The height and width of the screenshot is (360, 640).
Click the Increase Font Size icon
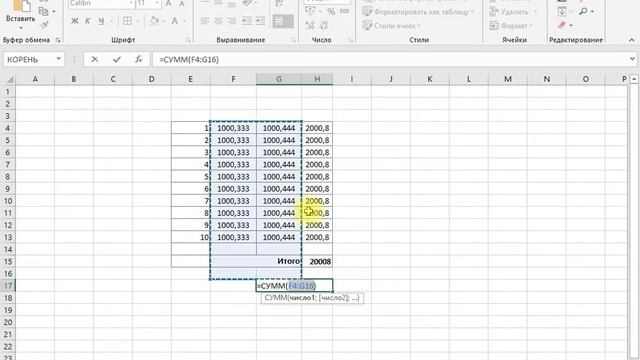pyautogui.click(x=169, y=4)
